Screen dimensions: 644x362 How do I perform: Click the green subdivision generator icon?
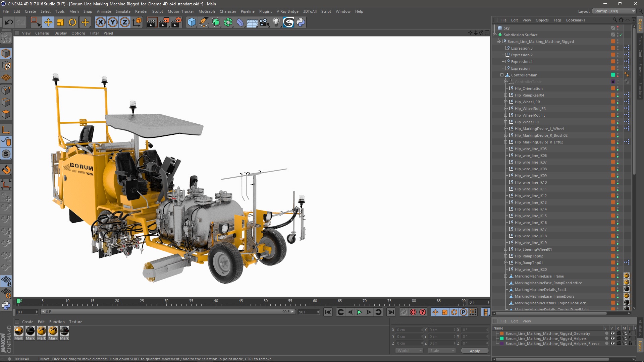coord(216,22)
